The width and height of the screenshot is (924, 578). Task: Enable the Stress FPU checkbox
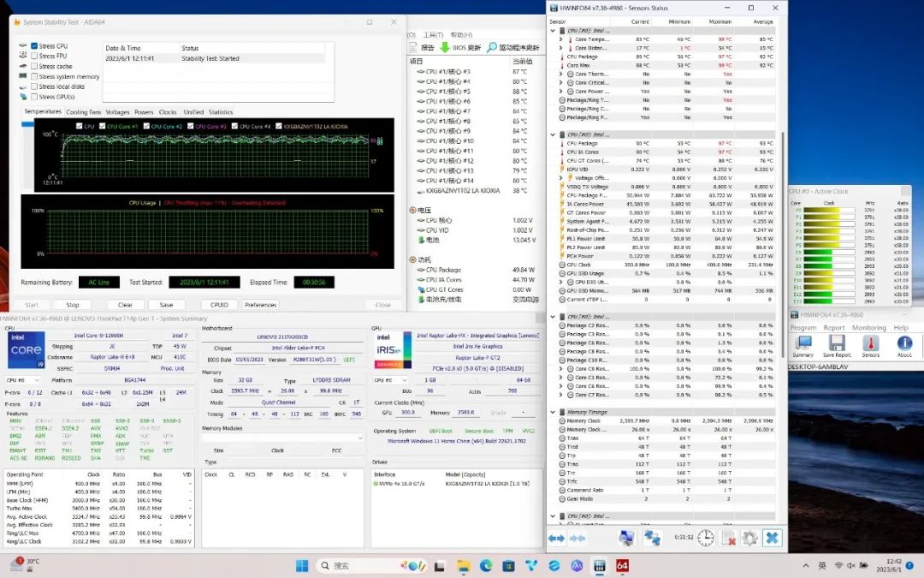(34, 56)
